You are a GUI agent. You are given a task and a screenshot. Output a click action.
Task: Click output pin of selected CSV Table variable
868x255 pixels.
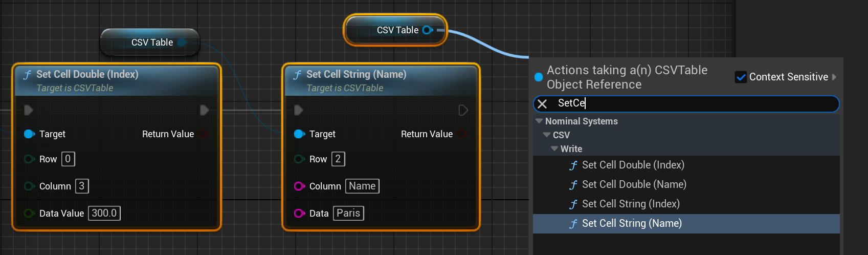[427, 30]
